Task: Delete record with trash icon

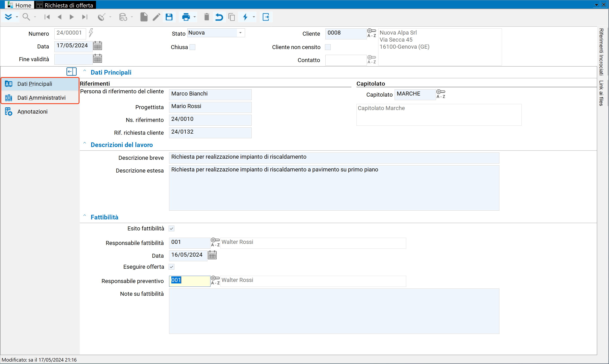Action: point(207,17)
